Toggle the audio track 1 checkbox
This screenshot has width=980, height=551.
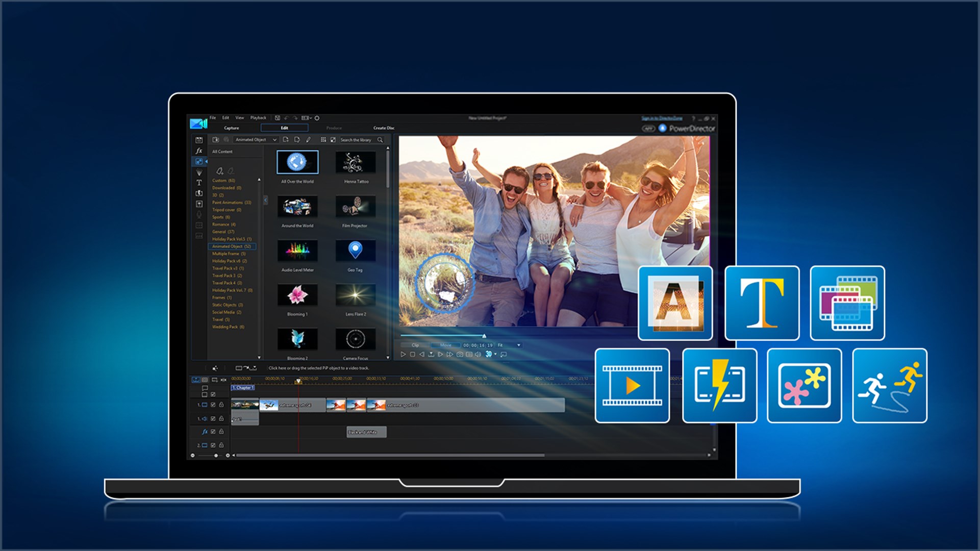(213, 418)
